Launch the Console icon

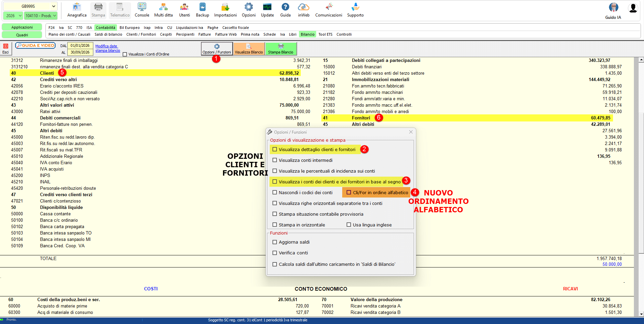click(142, 10)
